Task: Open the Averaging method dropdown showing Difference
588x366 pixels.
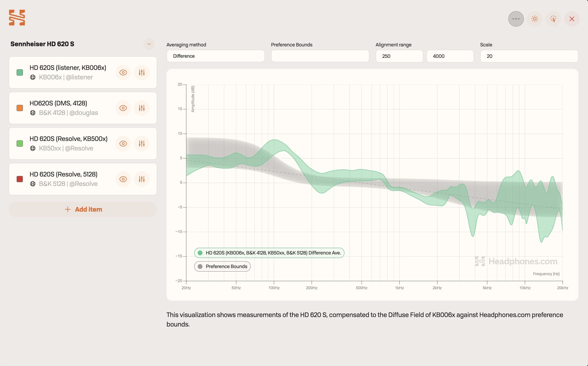Action: (x=215, y=56)
